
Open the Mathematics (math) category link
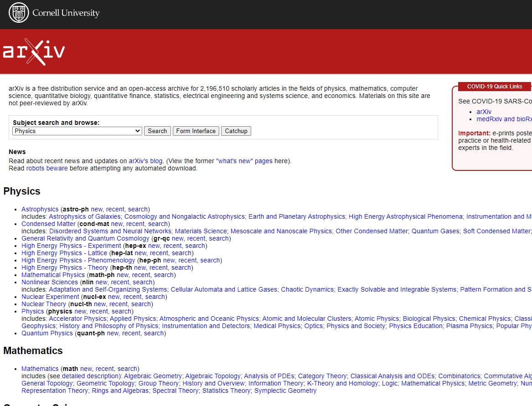40,369
